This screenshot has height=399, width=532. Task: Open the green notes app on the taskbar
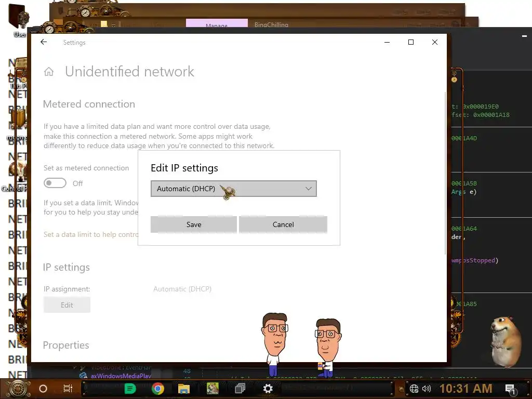[130, 389]
